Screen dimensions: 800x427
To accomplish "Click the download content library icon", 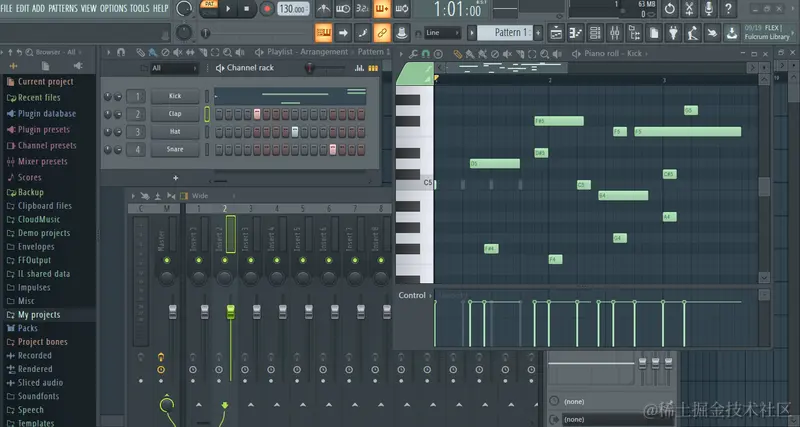I will click(732, 33).
